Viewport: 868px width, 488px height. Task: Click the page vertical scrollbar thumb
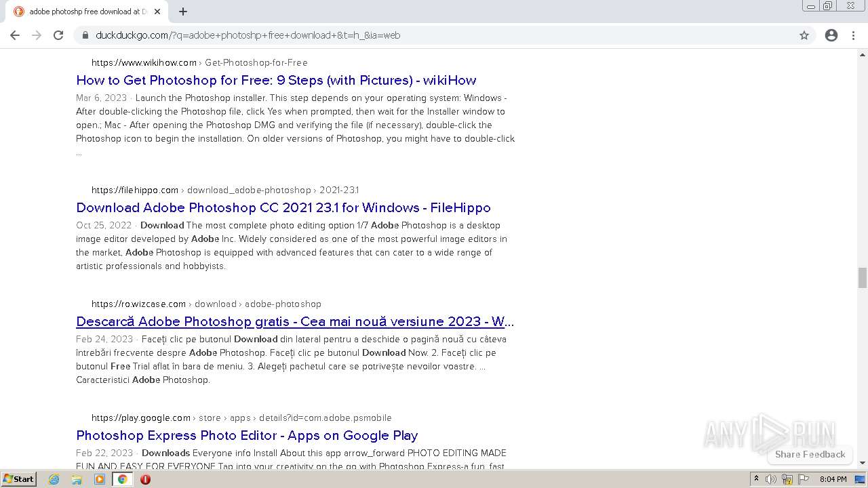click(x=863, y=278)
